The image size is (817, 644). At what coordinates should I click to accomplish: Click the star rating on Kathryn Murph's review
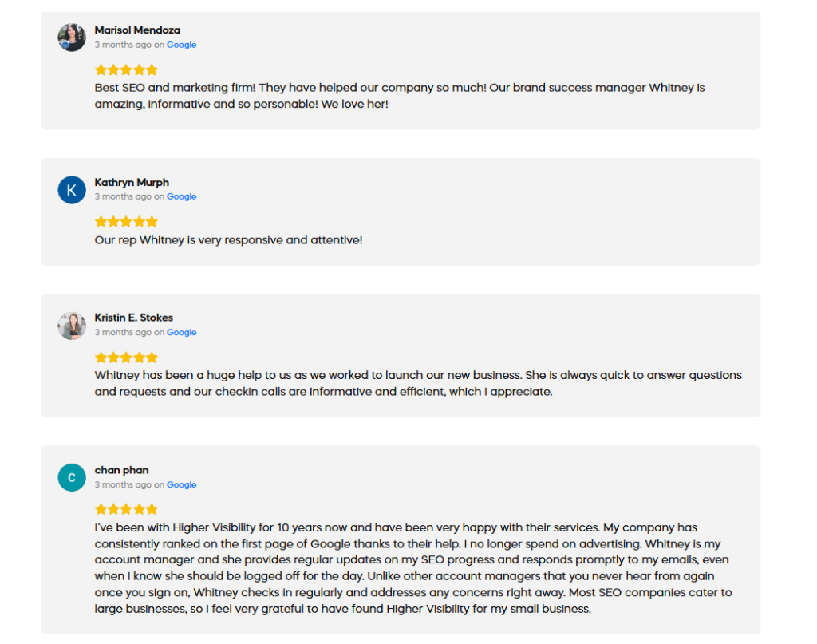[x=126, y=222]
